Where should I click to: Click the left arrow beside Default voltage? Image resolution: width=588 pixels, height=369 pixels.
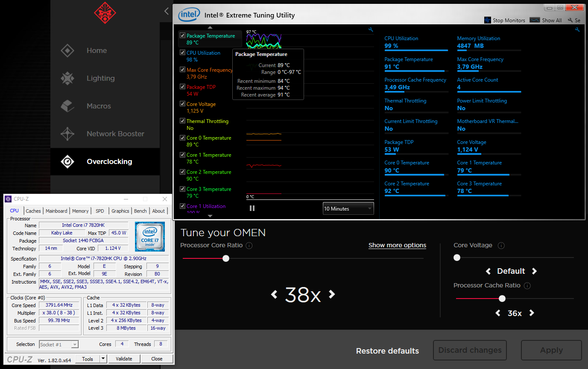pyautogui.click(x=488, y=271)
